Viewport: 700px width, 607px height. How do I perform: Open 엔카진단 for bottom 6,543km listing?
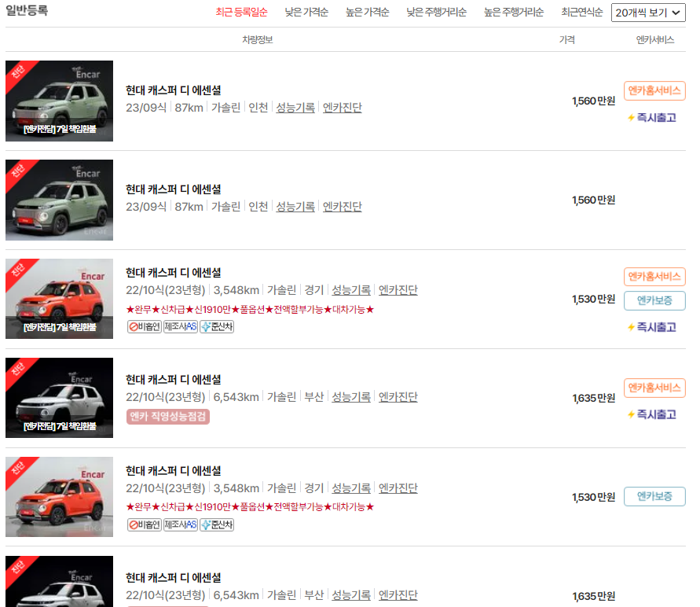[398, 595]
